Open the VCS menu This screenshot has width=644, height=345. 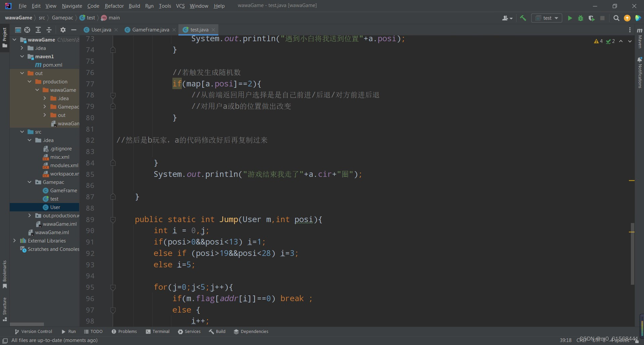[x=180, y=6]
